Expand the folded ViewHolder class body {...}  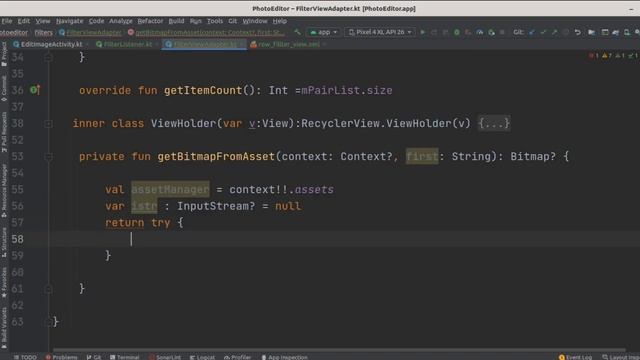tap(494, 123)
